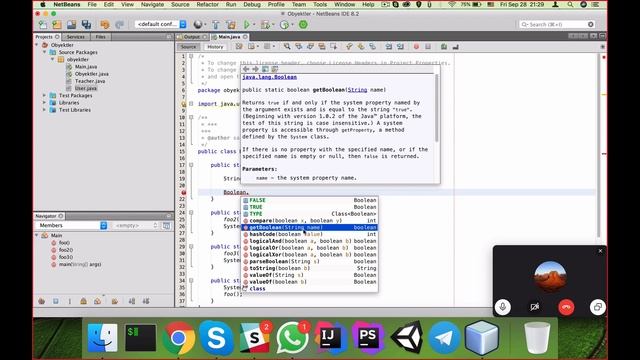Click the Javadoc popup vertical scrollbar
Image resolution: width=640 pixels, height=360 pixels.
tap(437, 108)
